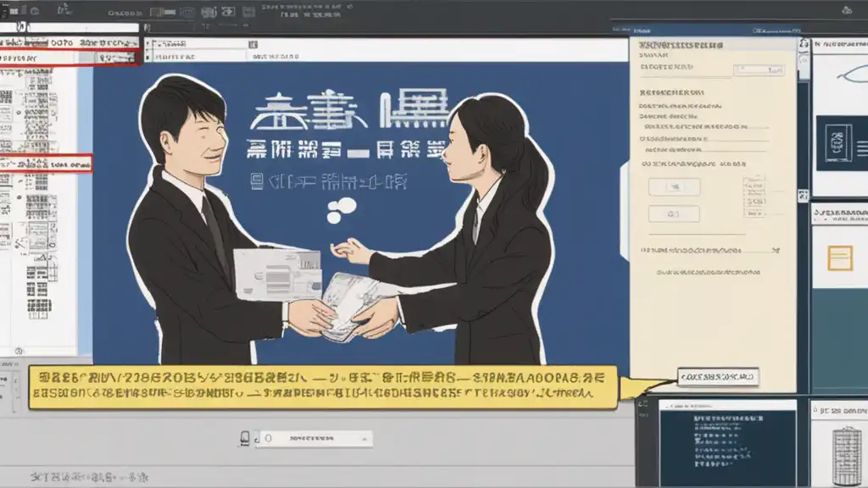Viewport: 868px width, 488px height.
Task: Click the orange document icon in the right panel
Action: (840, 258)
